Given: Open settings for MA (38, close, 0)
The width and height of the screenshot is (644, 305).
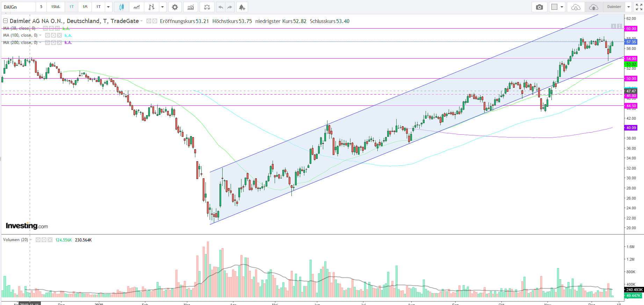Looking at the screenshot, I should click(51, 28).
